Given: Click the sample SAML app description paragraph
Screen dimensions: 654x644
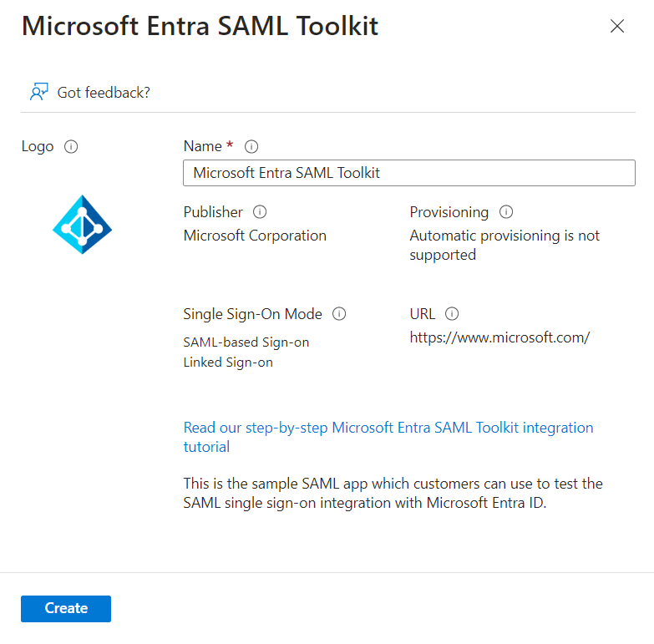Looking at the screenshot, I should (393, 494).
